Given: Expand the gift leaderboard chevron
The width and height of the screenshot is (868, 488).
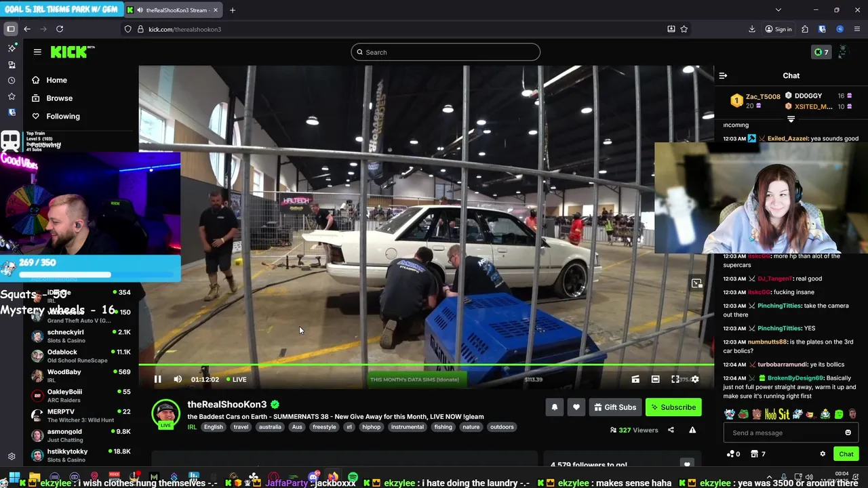Looking at the screenshot, I should [x=791, y=119].
